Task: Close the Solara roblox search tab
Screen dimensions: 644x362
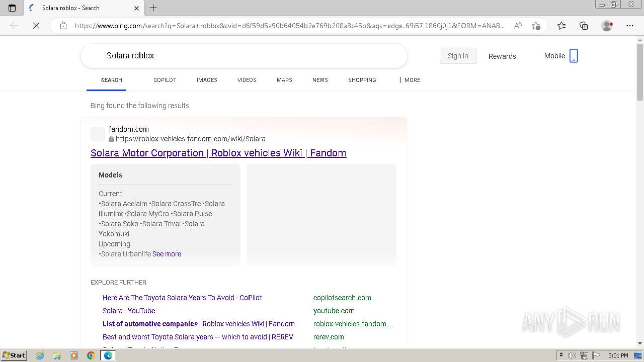Action: click(x=136, y=8)
